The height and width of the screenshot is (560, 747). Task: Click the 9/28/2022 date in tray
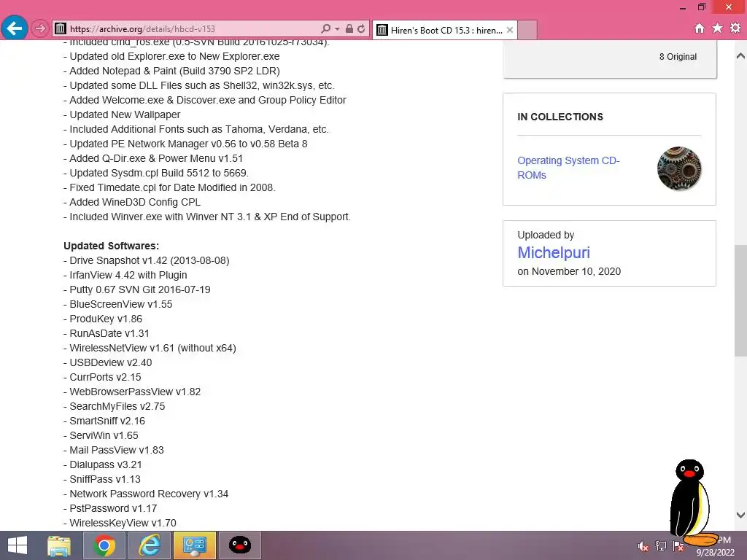715,553
